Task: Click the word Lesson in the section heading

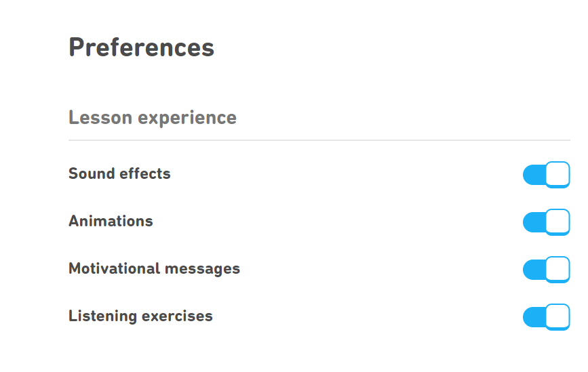Action: click(100, 118)
